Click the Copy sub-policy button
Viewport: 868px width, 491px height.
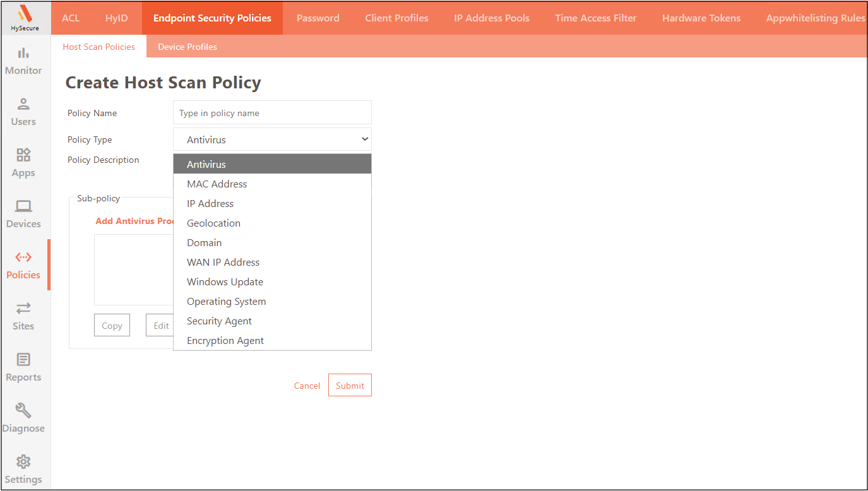tap(112, 325)
